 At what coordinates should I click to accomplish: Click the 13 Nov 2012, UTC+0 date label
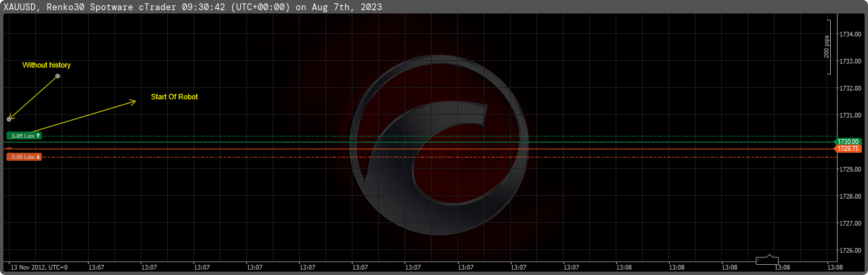(39, 268)
